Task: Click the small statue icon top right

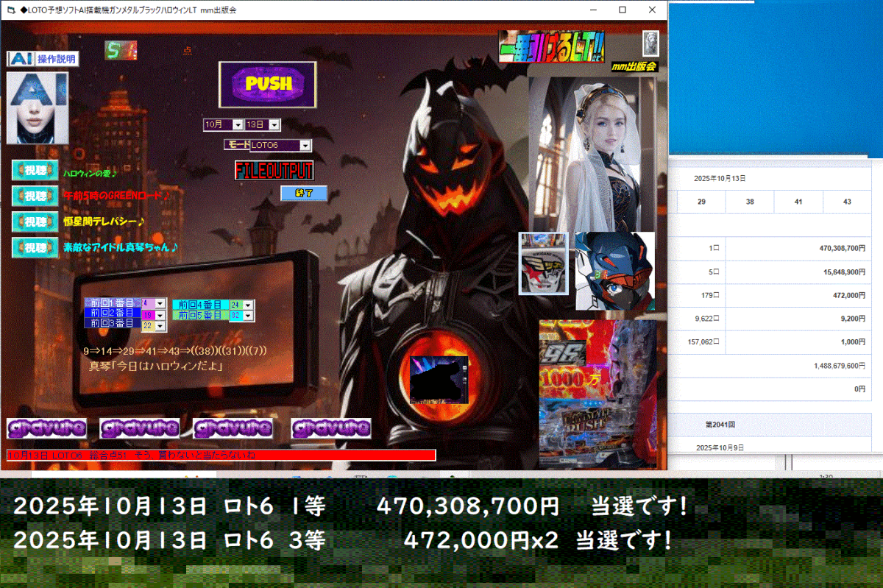Action: [x=650, y=43]
